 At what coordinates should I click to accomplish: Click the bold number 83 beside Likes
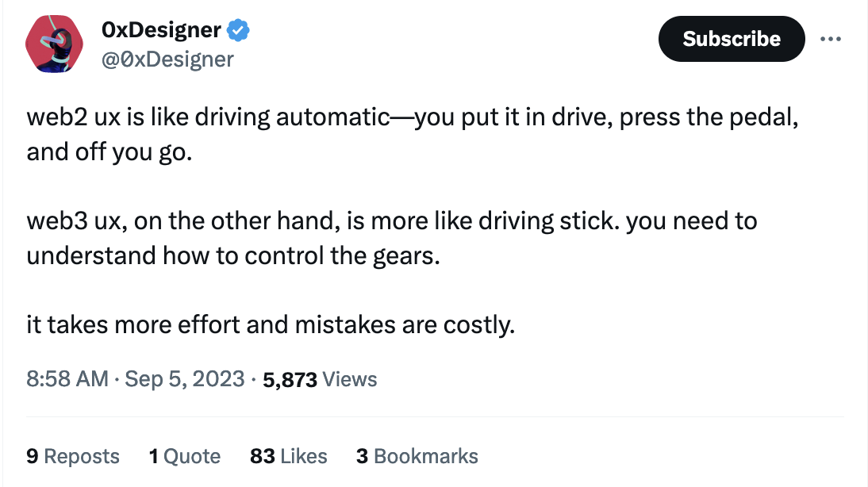(x=262, y=456)
